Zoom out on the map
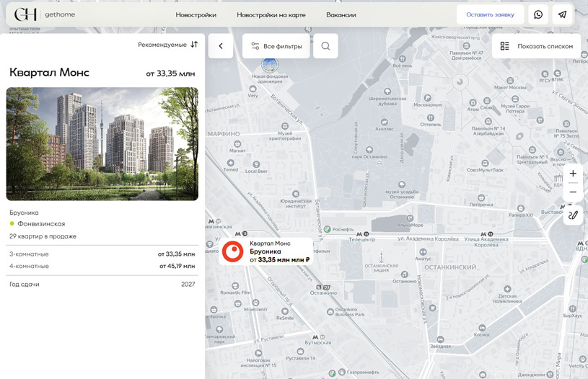The height and width of the screenshot is (379, 588). point(573,192)
